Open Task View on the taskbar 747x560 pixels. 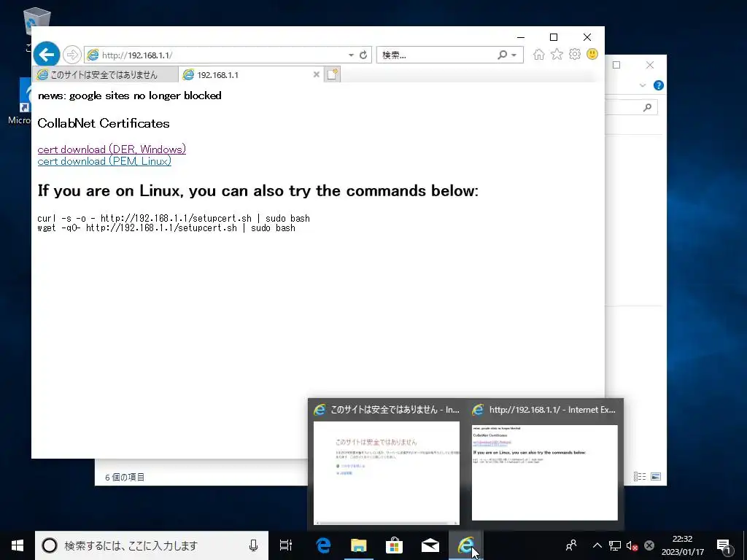point(286,545)
